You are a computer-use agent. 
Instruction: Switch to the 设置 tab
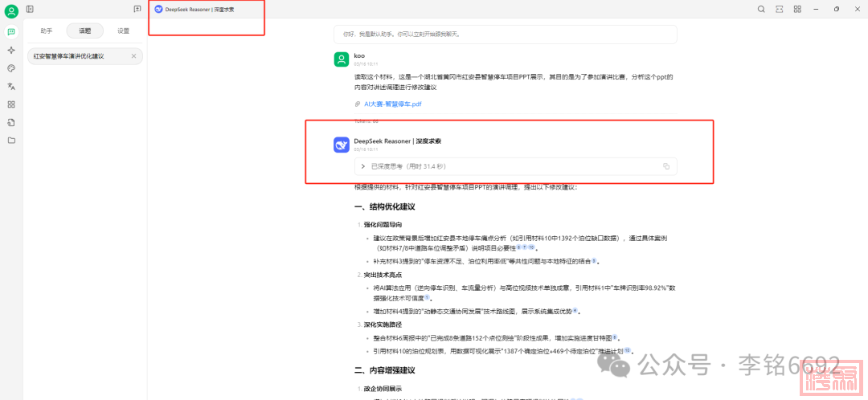123,31
